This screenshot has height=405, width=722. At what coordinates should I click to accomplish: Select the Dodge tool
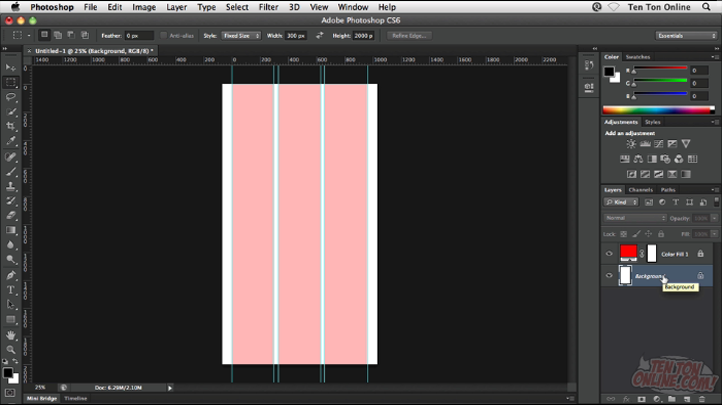coord(11,260)
